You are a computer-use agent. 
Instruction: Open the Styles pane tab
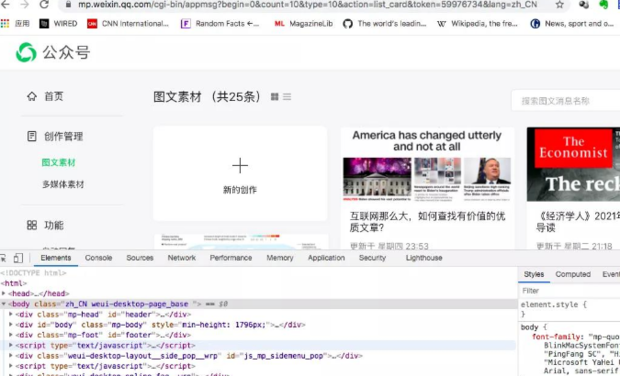pos(534,274)
